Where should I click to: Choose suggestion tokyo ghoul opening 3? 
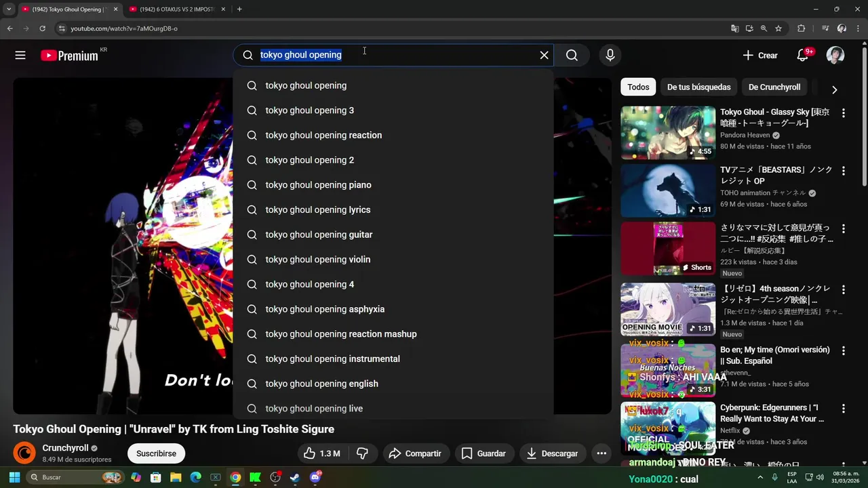click(393, 110)
